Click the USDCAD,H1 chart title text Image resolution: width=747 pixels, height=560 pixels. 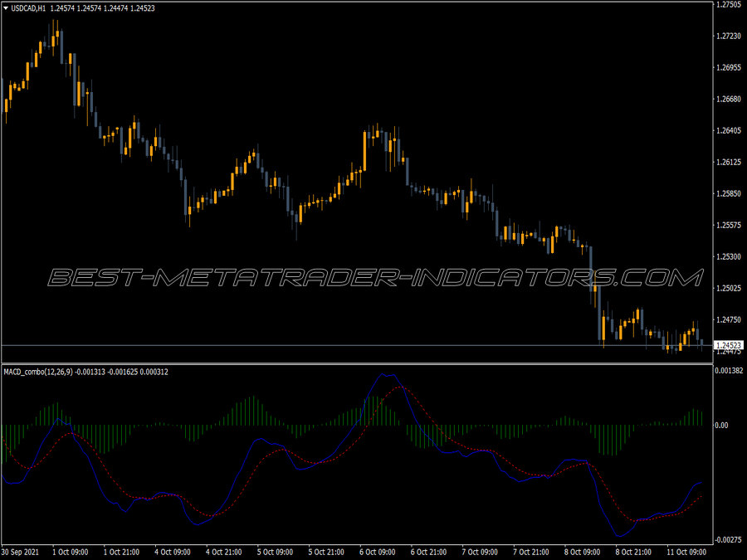[28, 8]
